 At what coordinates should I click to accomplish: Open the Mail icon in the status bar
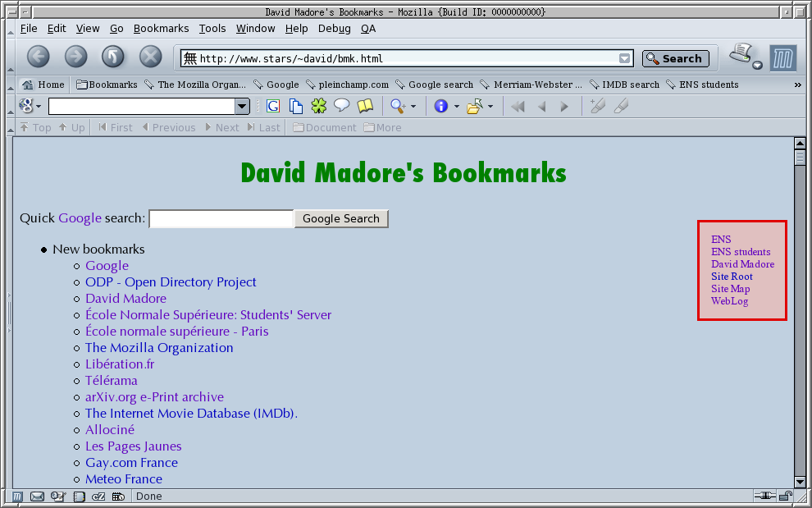coord(37,497)
